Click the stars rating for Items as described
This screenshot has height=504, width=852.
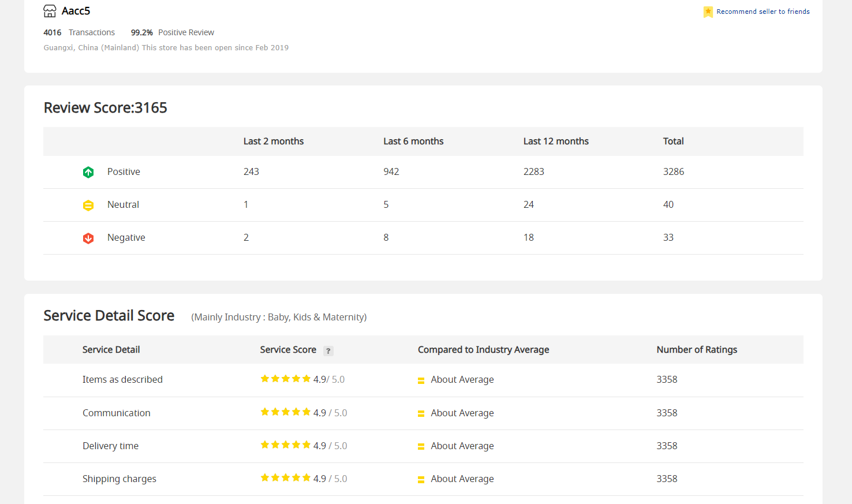(x=286, y=379)
